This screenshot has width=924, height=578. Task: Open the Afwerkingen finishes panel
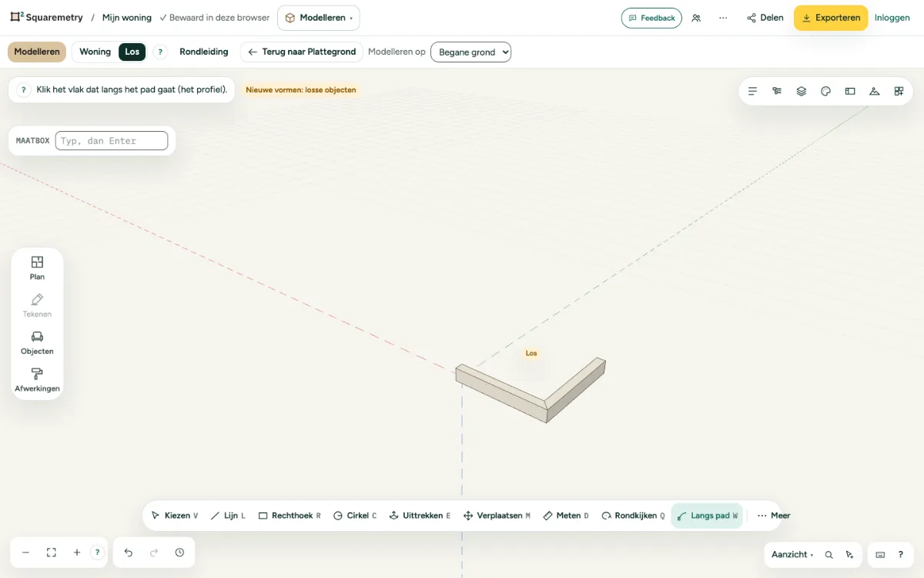(37, 380)
